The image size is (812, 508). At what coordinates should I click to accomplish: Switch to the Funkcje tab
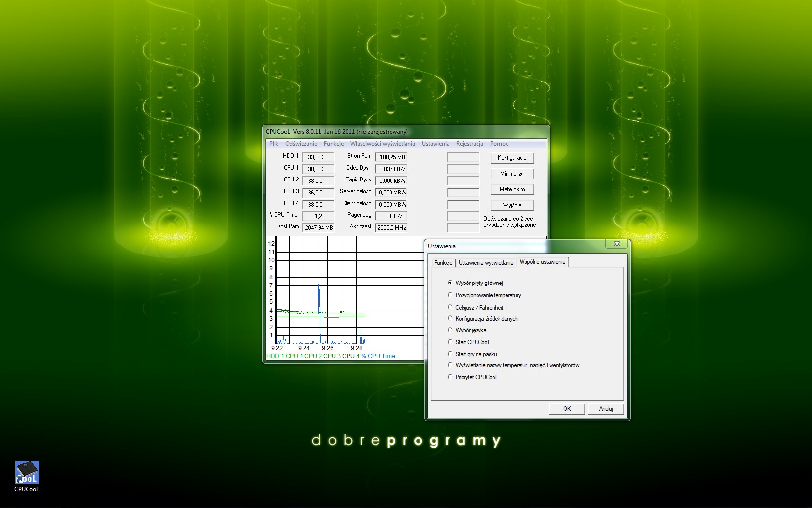coord(443,263)
